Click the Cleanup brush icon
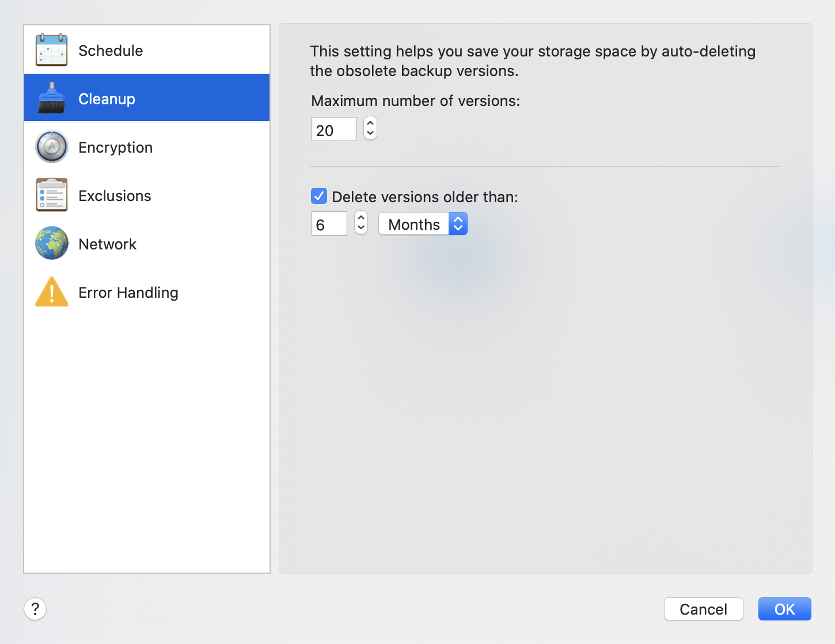This screenshot has width=835, height=644. tap(51, 98)
